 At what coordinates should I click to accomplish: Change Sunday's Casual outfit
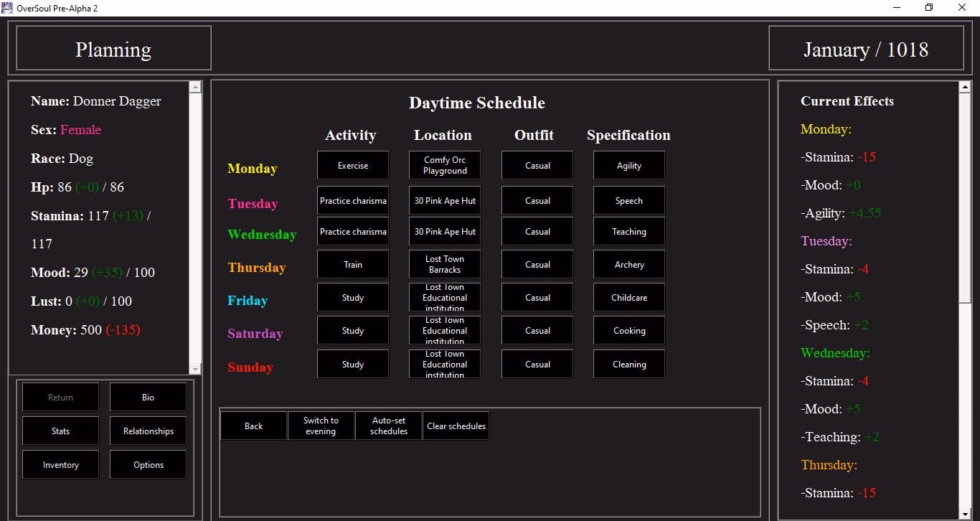[x=537, y=364]
